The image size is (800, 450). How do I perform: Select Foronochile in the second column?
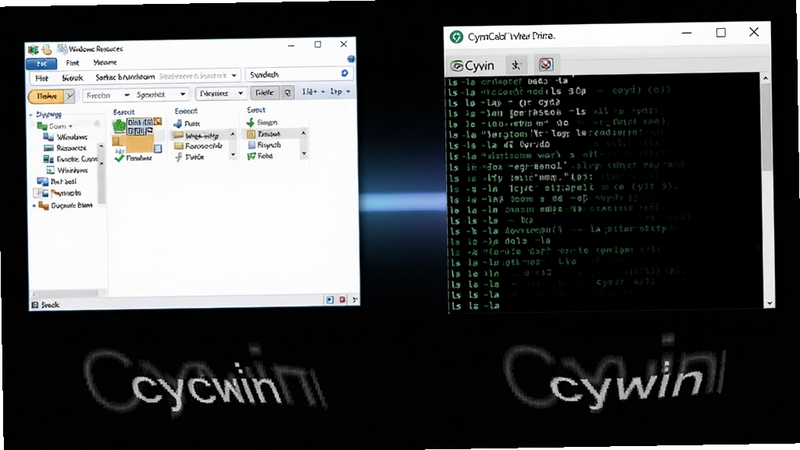click(199, 146)
